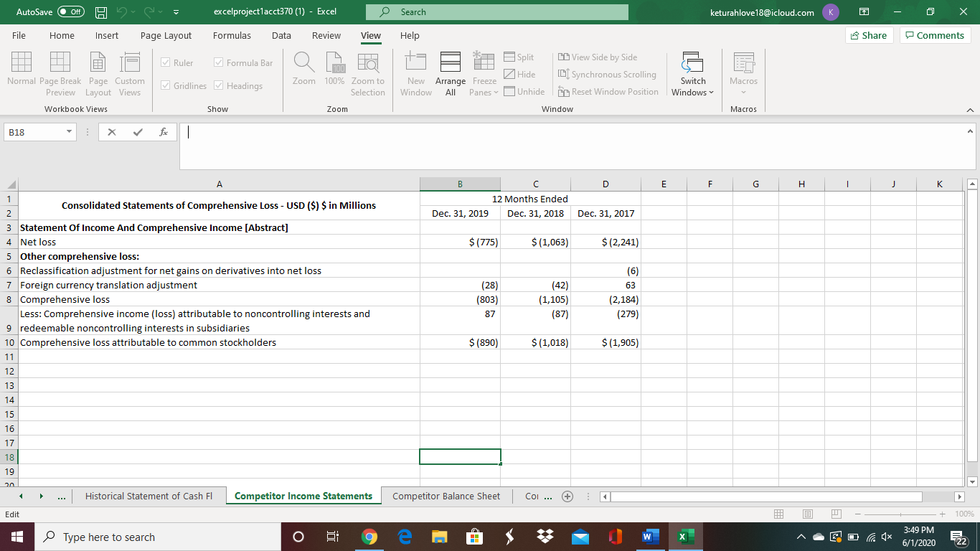Add a new sheet with the plus button
The image size is (980, 551).
tap(567, 496)
